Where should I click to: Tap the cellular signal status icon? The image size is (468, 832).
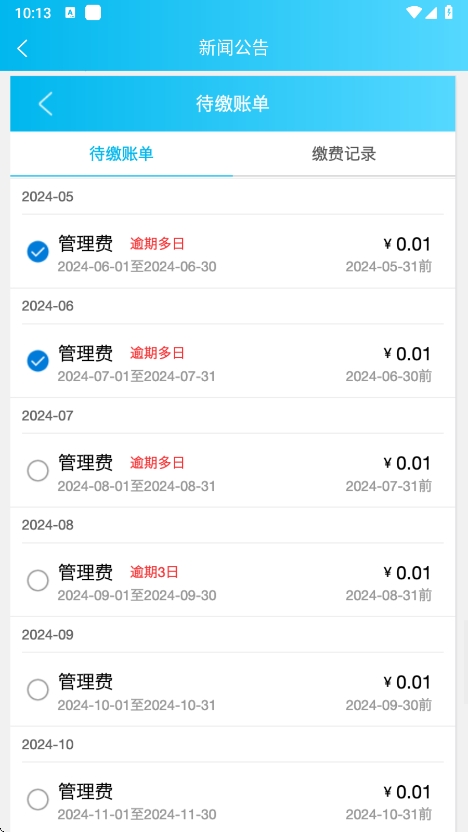click(431, 13)
